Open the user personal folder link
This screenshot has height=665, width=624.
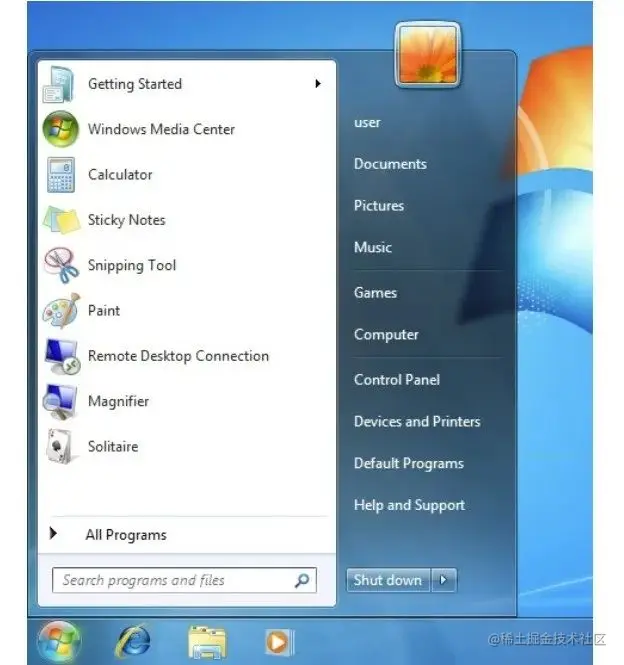(x=367, y=123)
